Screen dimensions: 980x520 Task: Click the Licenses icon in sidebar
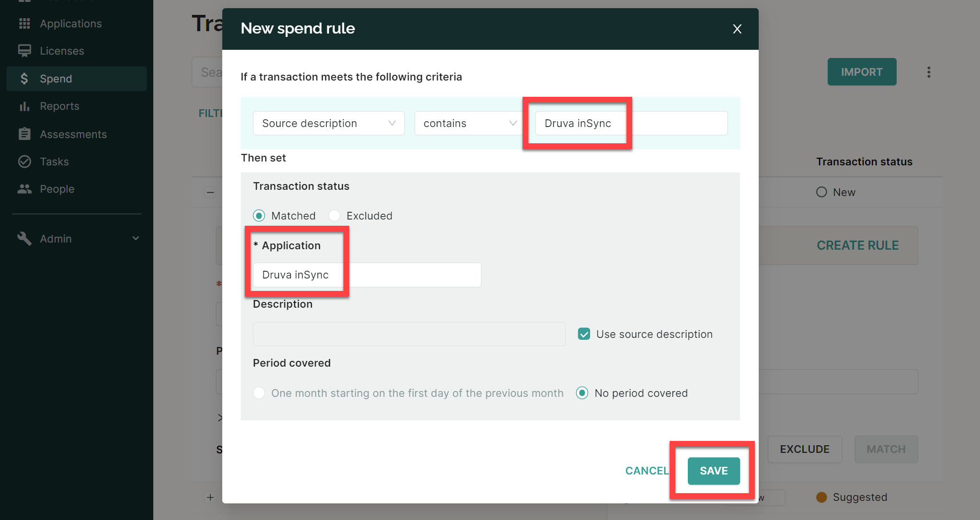pyautogui.click(x=24, y=51)
